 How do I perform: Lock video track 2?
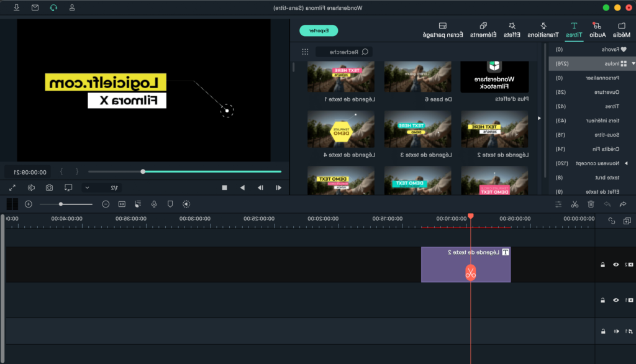click(602, 265)
